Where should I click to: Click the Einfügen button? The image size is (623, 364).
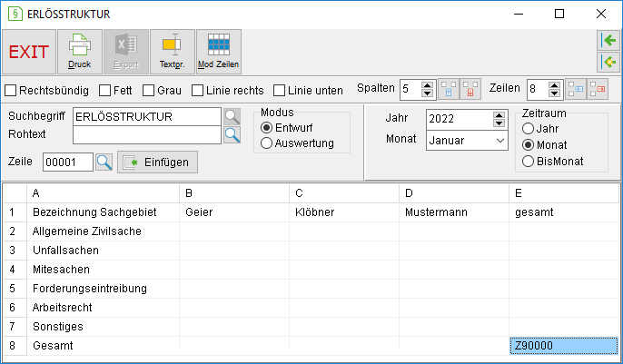point(157,162)
